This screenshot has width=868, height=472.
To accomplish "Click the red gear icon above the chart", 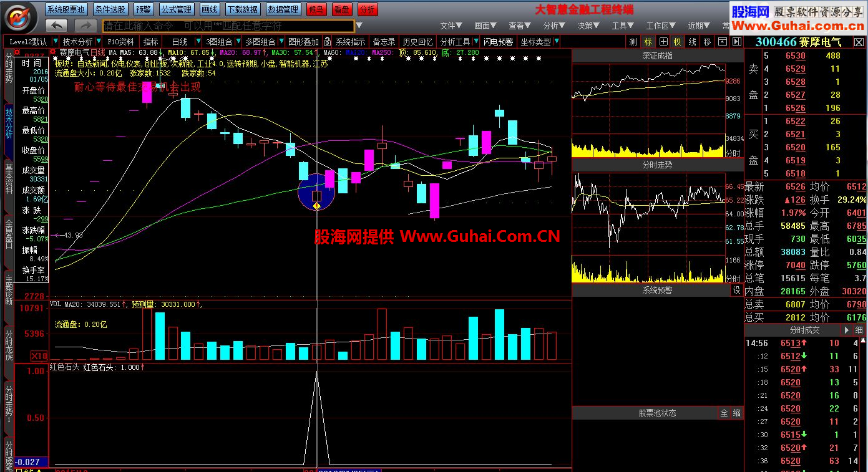I will click(53, 52).
